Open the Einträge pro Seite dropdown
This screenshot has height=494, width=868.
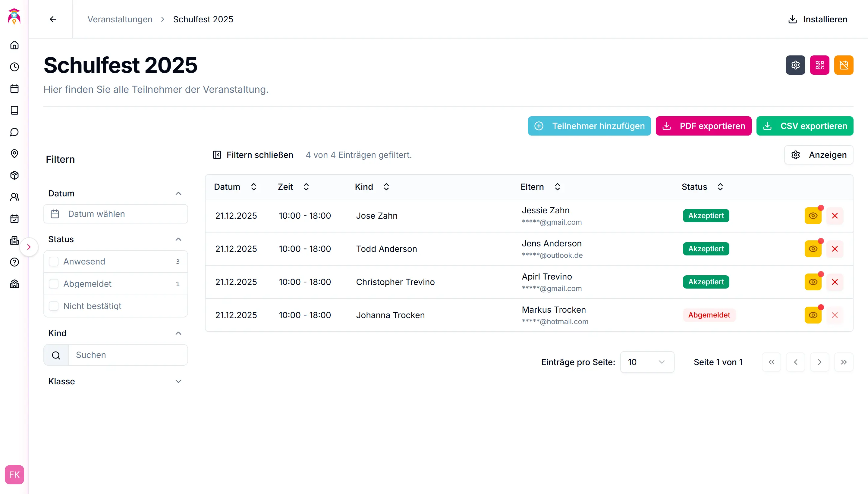pos(647,362)
